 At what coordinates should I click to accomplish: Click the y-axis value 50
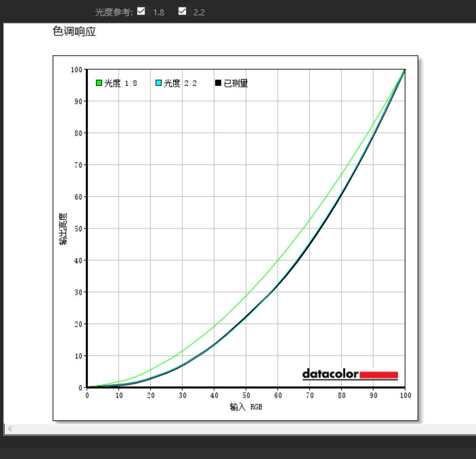coord(78,228)
